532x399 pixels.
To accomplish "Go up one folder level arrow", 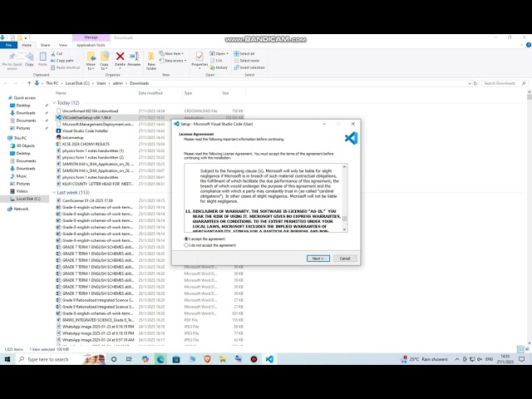I will coord(29,83).
